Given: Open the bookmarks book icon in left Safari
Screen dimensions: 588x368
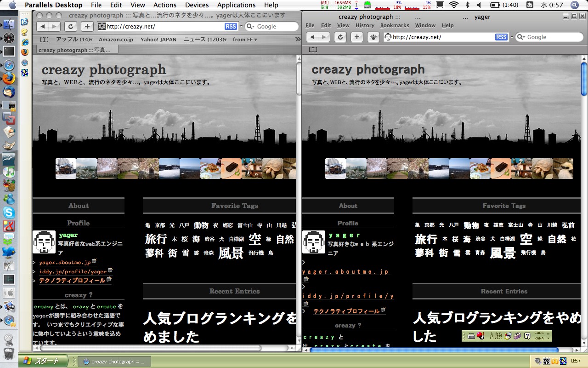Looking at the screenshot, I should click(x=45, y=40).
